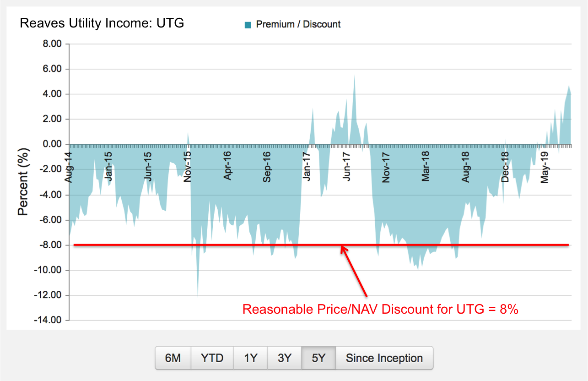Show data Since Inception
The width and height of the screenshot is (588, 381).
tap(384, 358)
